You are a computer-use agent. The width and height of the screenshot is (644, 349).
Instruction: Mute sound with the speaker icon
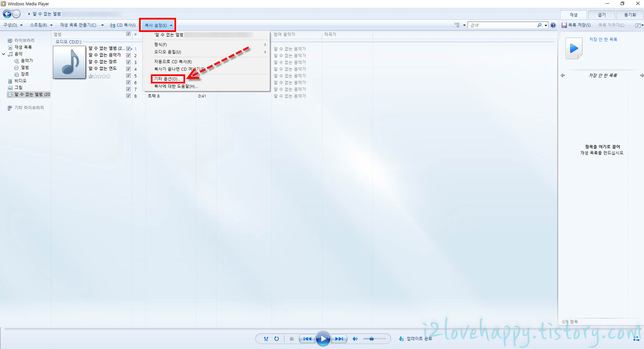click(x=355, y=339)
